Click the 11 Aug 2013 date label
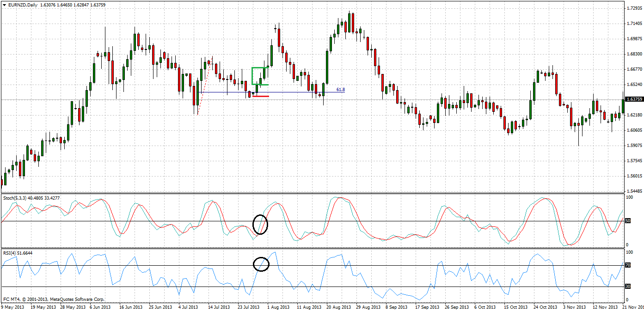The width and height of the screenshot is (644, 311). (x=309, y=307)
